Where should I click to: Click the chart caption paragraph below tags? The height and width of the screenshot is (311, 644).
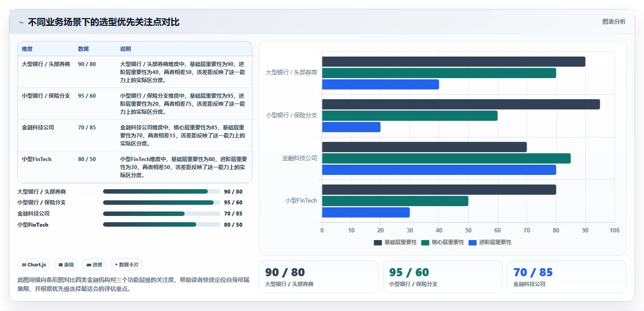point(133,285)
